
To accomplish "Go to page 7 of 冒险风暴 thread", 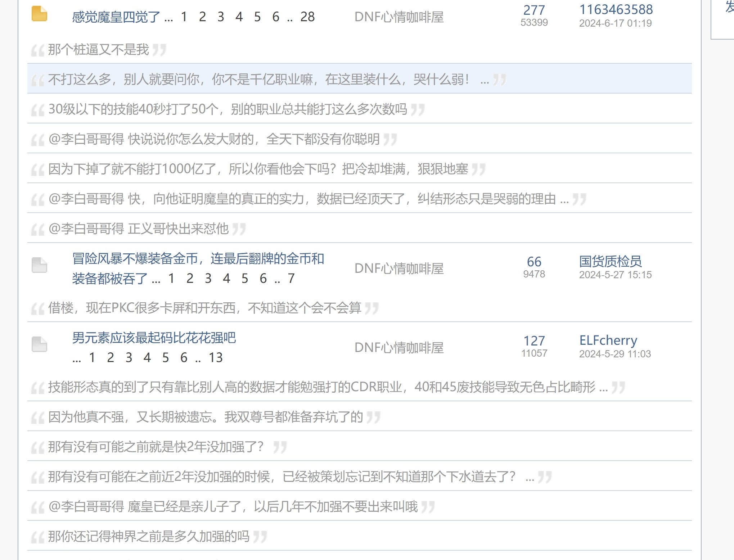I will pos(291,278).
